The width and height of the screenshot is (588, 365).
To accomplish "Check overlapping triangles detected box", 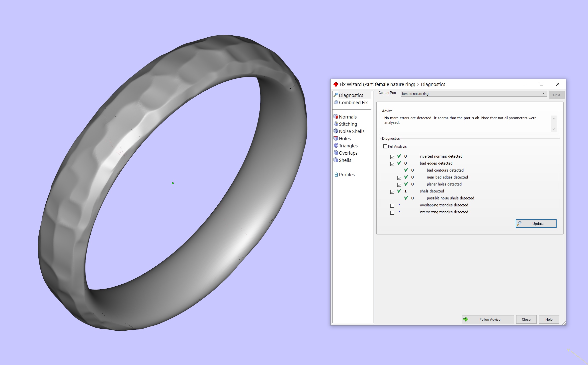I will [392, 206].
